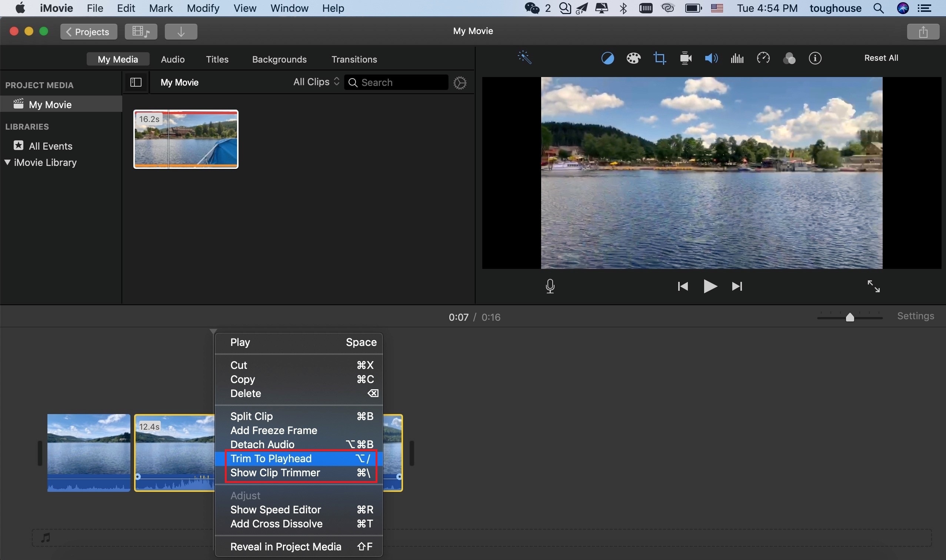Click the Show Clip Trimmer option
The height and width of the screenshot is (560, 946).
pyautogui.click(x=275, y=473)
